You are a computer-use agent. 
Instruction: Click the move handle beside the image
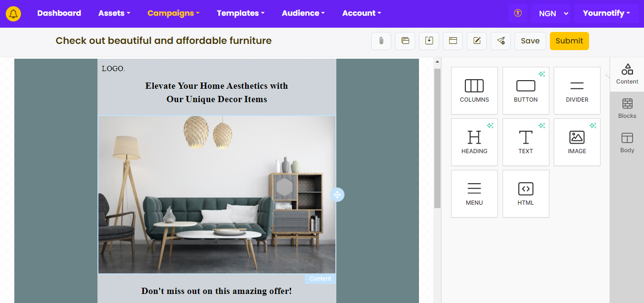coord(337,195)
